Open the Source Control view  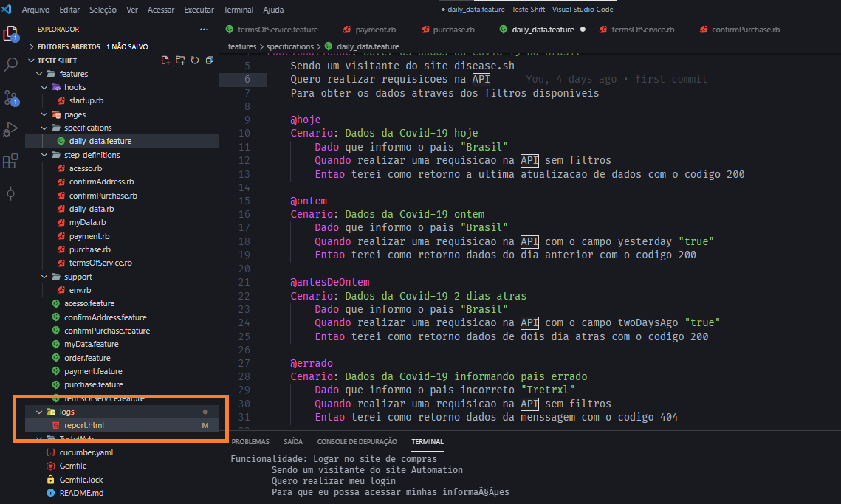[11, 97]
